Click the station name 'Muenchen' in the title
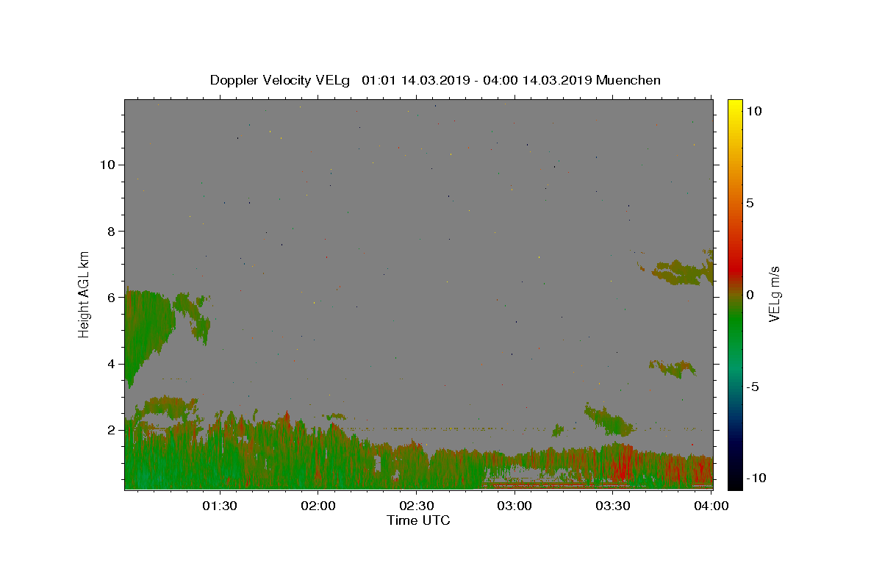Screen dimensions: 882x588 628,80
